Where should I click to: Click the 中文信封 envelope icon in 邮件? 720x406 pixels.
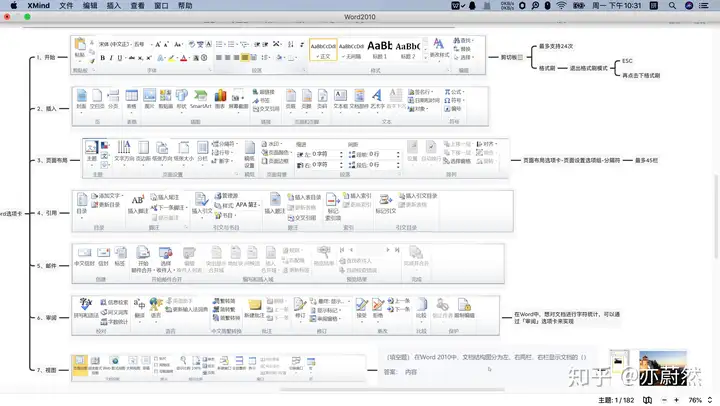click(x=84, y=253)
